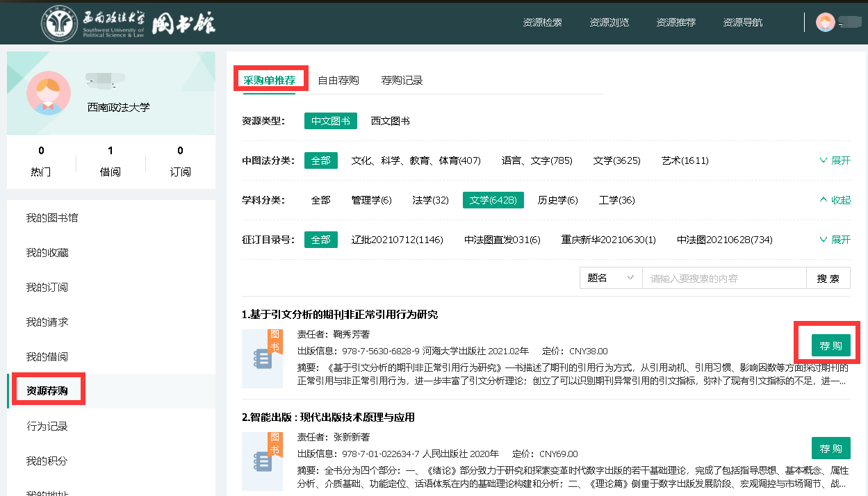868x496 pixels.
Task: Click 西南政法大学 text in profile card
Action: (x=118, y=108)
